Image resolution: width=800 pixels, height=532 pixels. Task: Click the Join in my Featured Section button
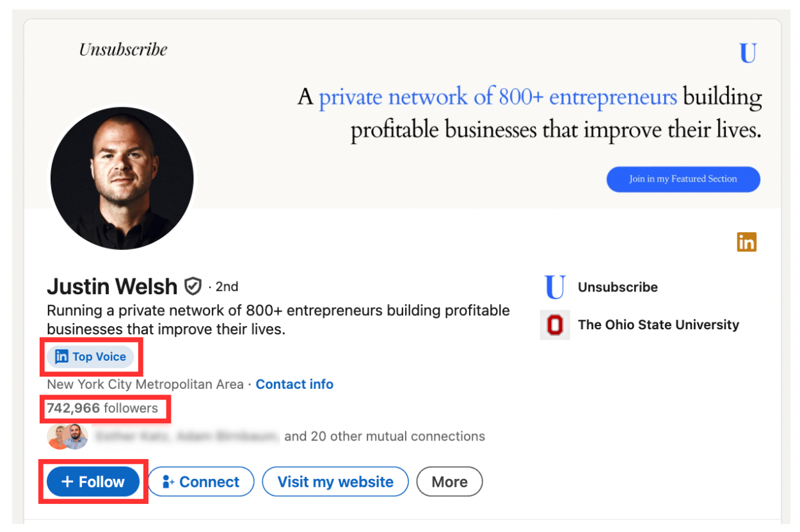tap(683, 179)
